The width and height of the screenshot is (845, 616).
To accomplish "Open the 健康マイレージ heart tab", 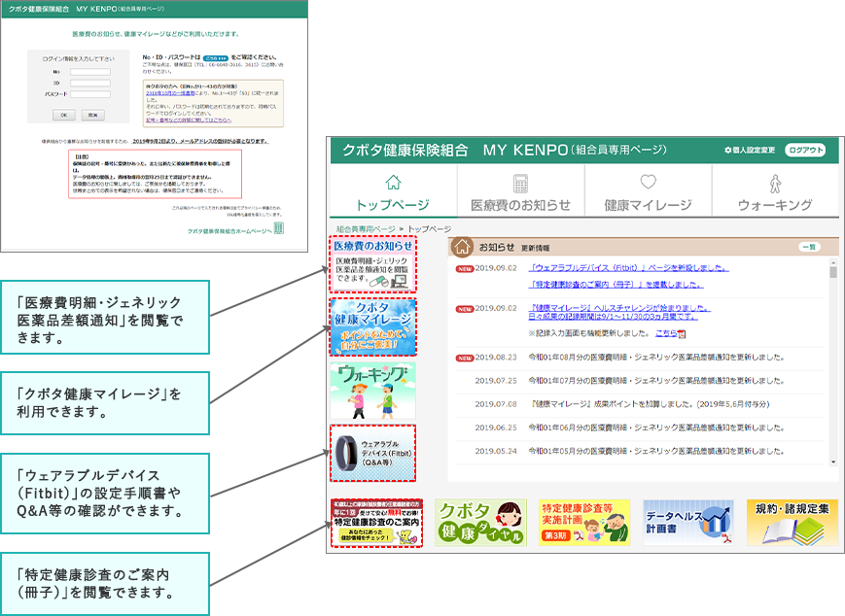I will point(648,191).
